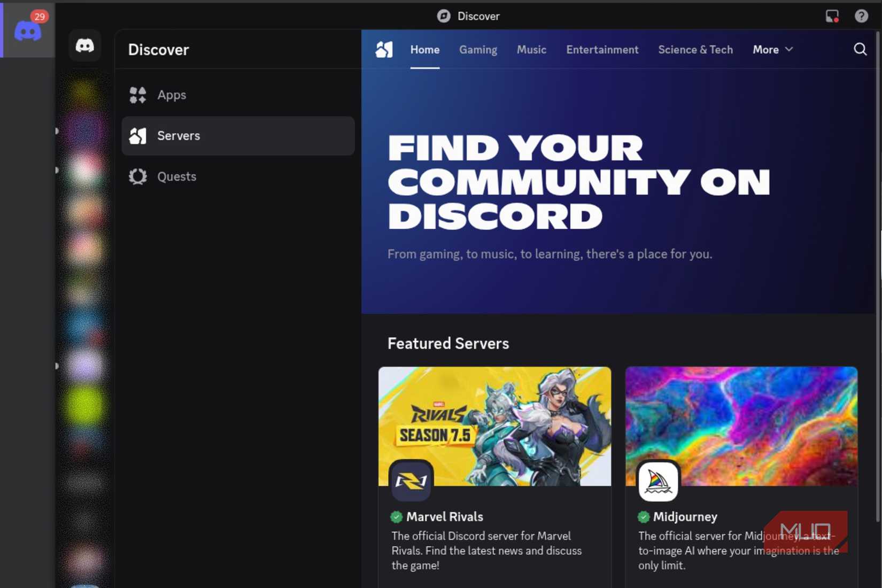Switch to the Gaming tab
882x588 pixels.
(x=478, y=50)
